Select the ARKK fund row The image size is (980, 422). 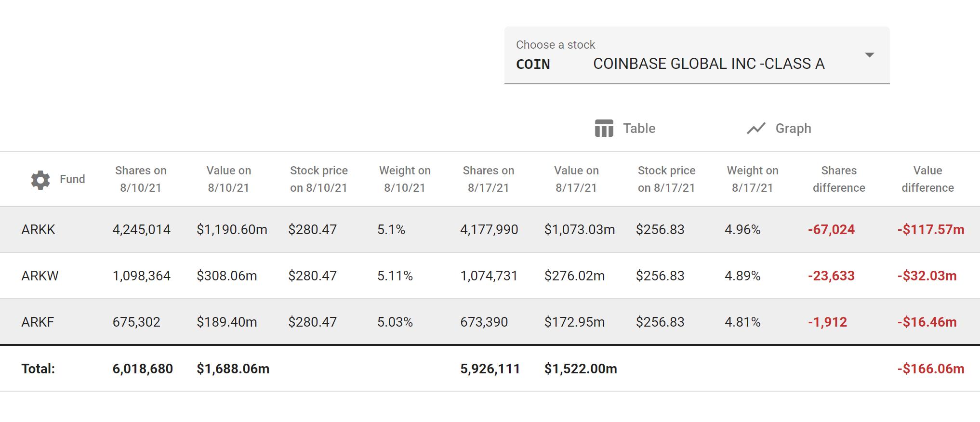[x=39, y=230]
